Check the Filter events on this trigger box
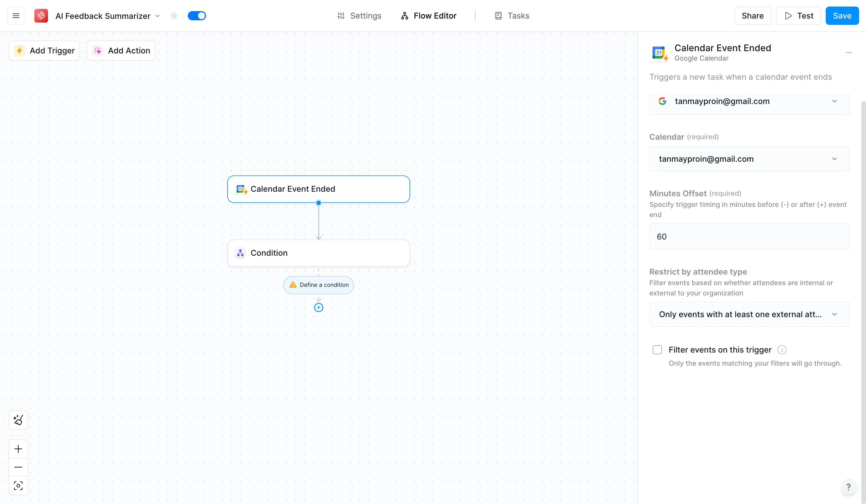The height and width of the screenshot is (504, 866). click(657, 350)
